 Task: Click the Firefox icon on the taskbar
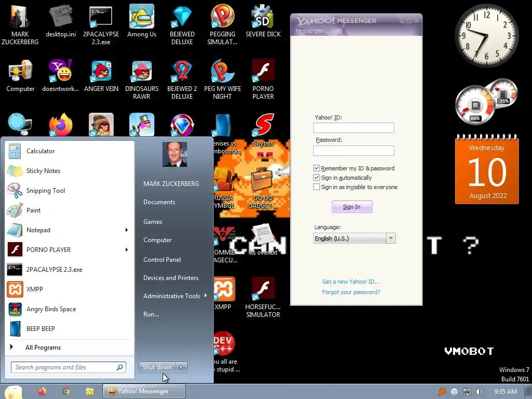point(42,392)
